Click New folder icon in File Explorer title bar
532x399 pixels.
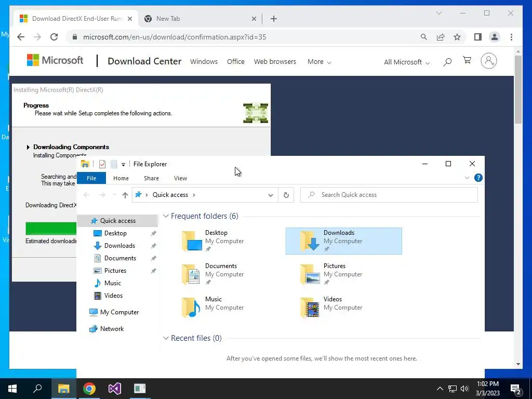(114, 164)
